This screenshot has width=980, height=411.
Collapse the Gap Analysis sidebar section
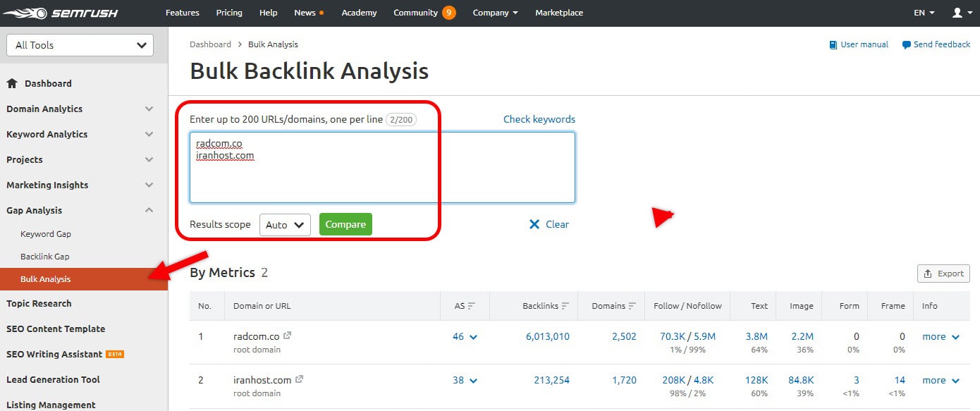click(x=149, y=209)
